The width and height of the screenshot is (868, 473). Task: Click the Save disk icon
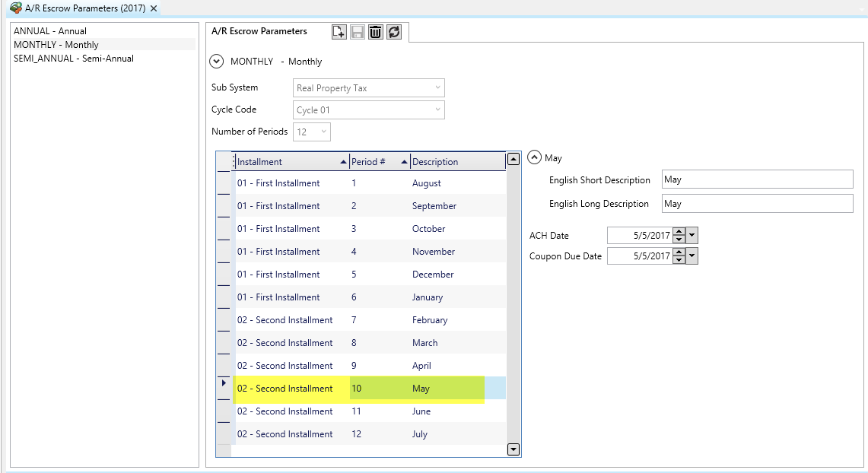point(358,32)
